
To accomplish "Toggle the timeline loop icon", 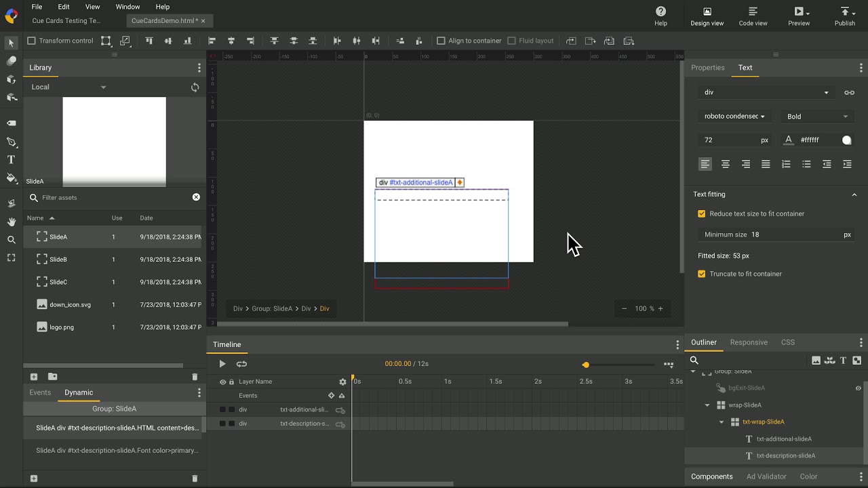I will pos(241,364).
